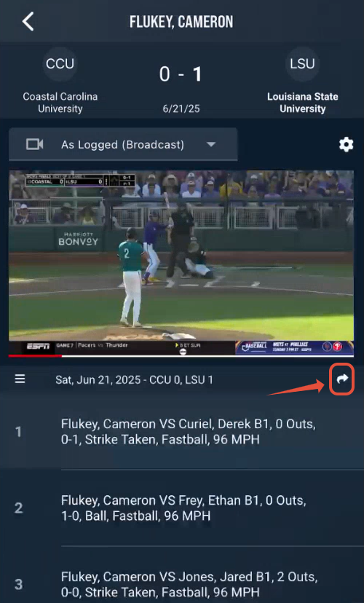Tap the video camera icon
The height and width of the screenshot is (603, 364).
35,144
